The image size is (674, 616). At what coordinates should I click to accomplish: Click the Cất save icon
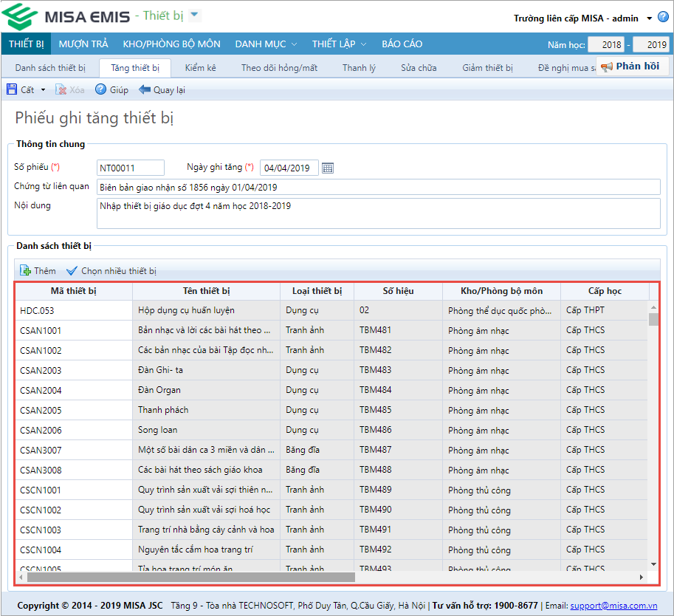pyautogui.click(x=13, y=90)
